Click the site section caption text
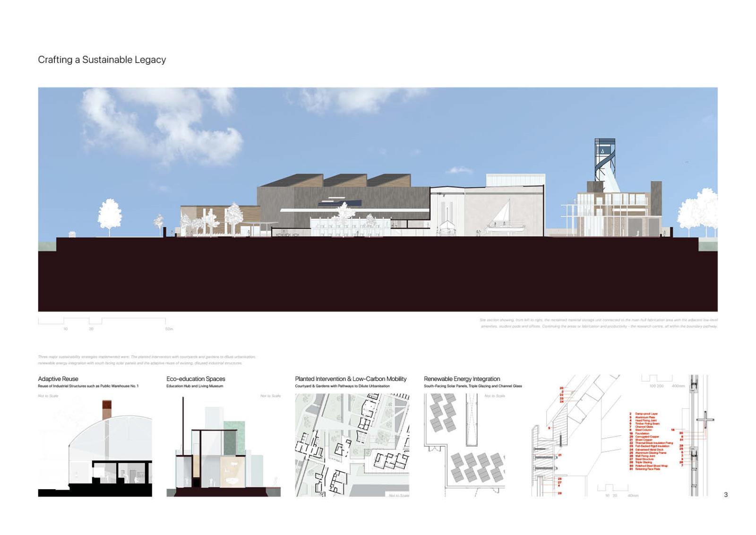 (x=598, y=323)
